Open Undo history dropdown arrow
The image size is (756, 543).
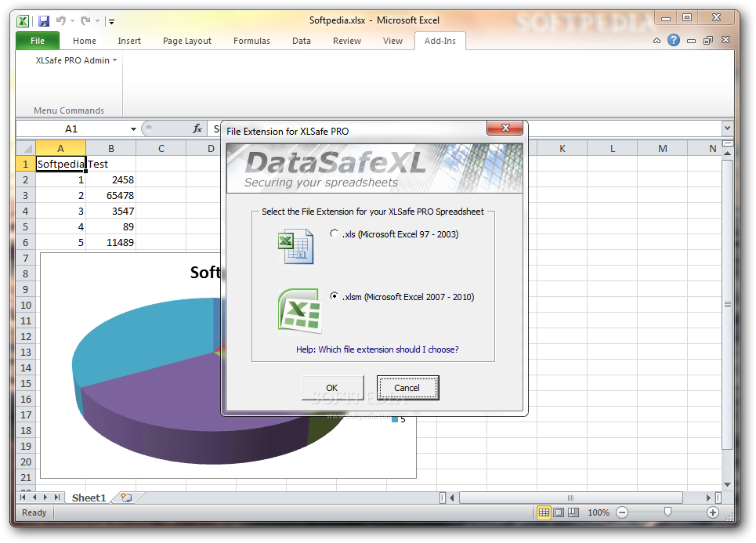tap(72, 20)
